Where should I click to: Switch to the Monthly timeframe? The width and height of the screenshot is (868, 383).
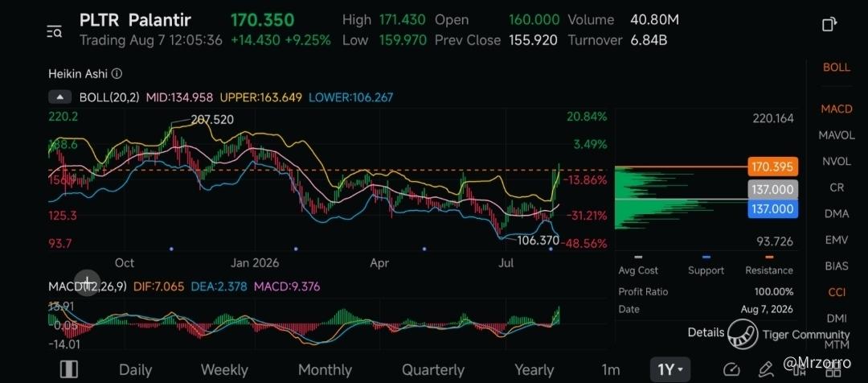tap(325, 369)
